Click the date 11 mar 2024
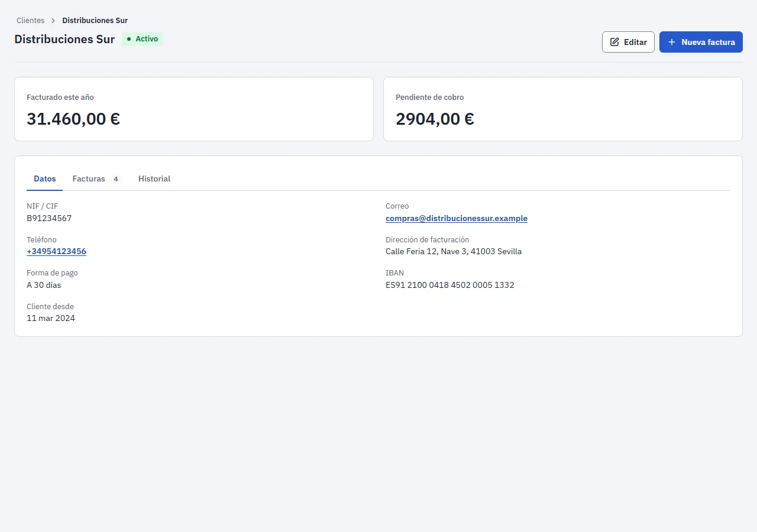 point(51,318)
